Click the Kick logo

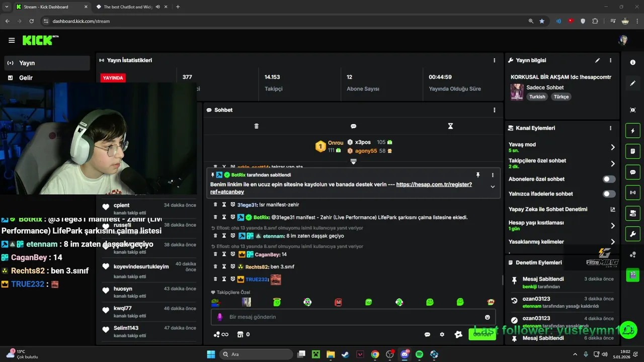point(40,40)
